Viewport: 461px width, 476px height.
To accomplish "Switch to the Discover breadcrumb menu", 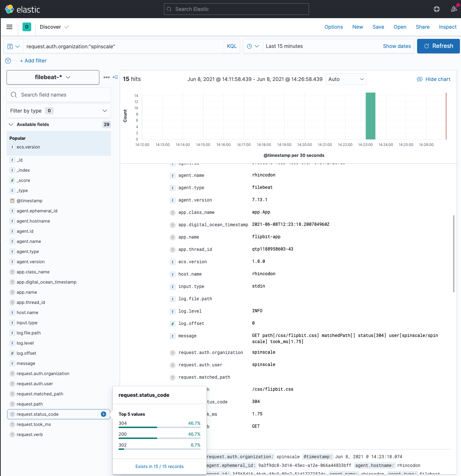I will click(54, 27).
